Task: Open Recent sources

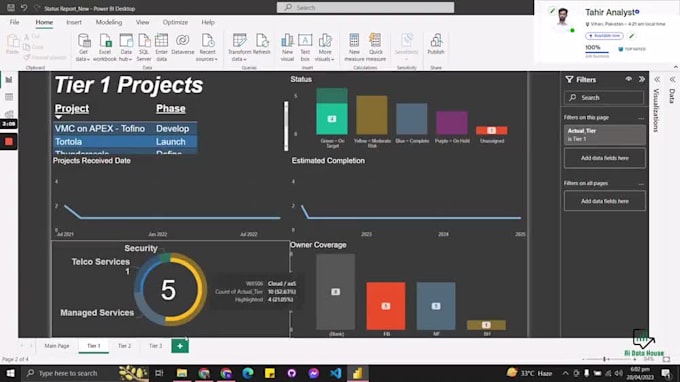Action: click(207, 47)
